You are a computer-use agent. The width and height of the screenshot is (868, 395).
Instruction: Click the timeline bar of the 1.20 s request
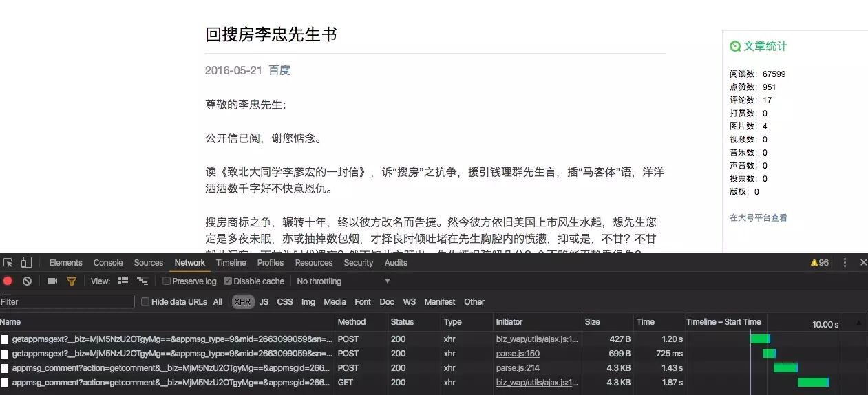click(x=760, y=339)
